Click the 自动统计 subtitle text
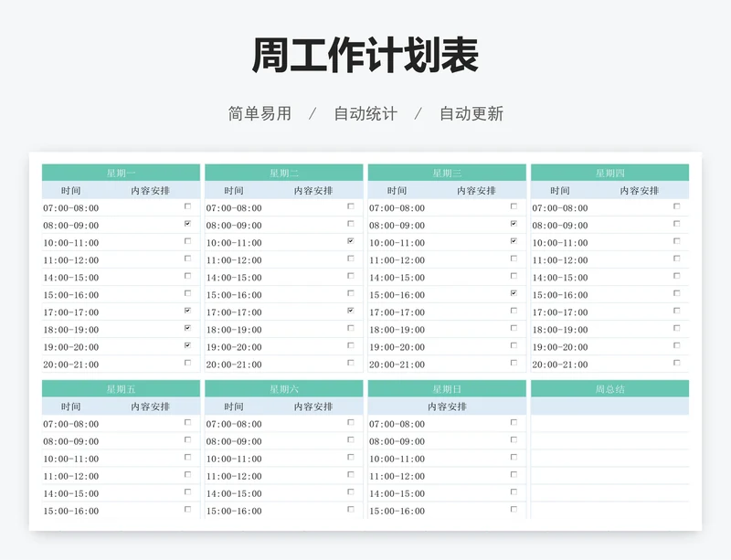The image size is (731, 560). coord(365,114)
